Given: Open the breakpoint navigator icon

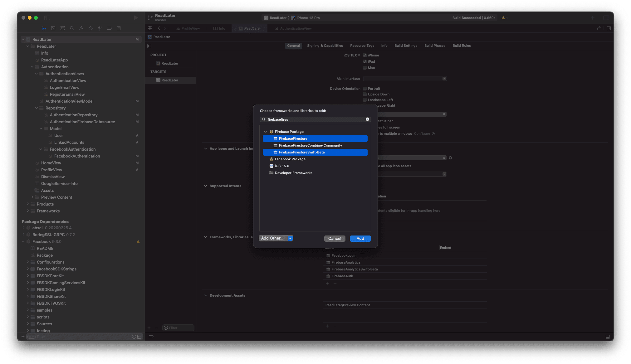Looking at the screenshot, I should click(109, 28).
